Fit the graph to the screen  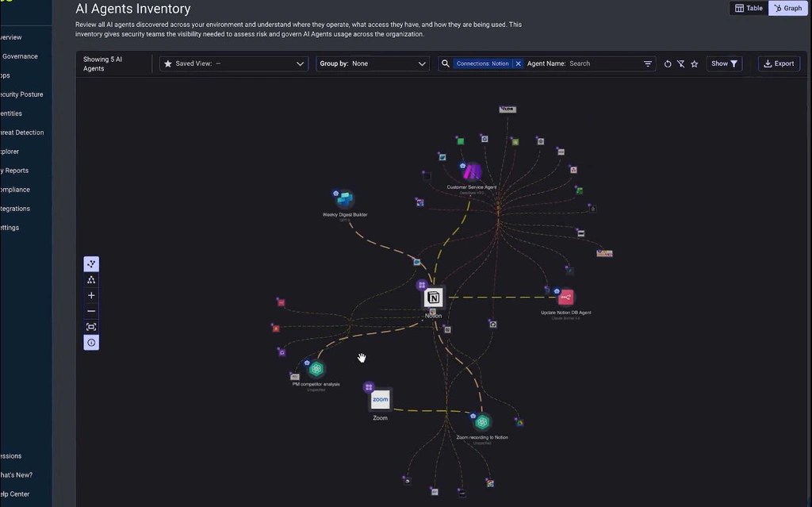pos(91,327)
